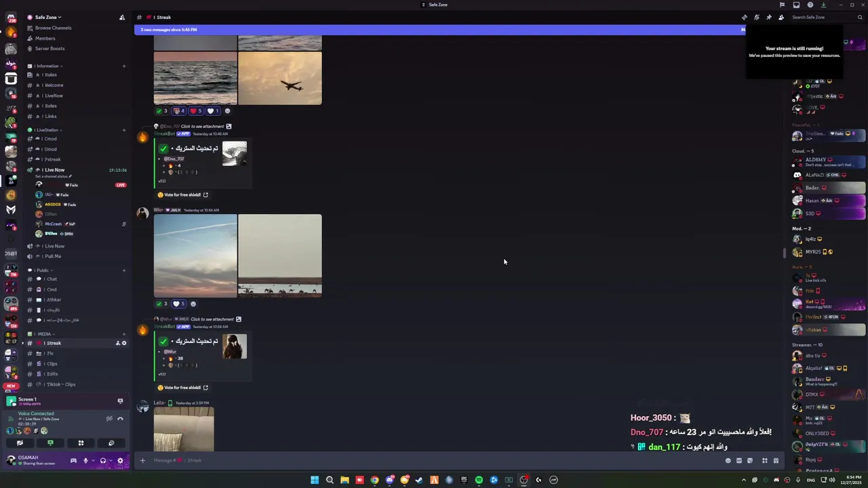Screen dimensions: 868x488
Task: Collapse the LiveStation category
Action: [x=45, y=129]
